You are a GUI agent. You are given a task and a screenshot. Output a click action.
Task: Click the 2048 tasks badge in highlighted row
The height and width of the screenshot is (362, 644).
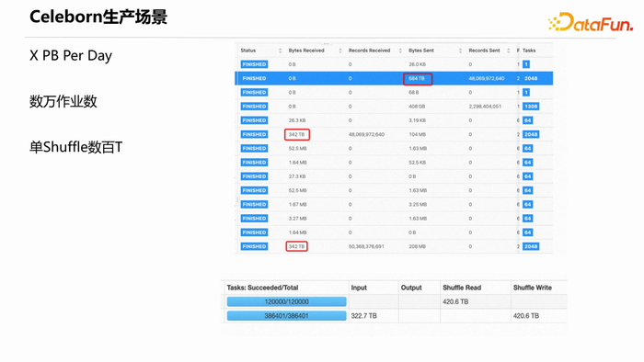point(531,78)
